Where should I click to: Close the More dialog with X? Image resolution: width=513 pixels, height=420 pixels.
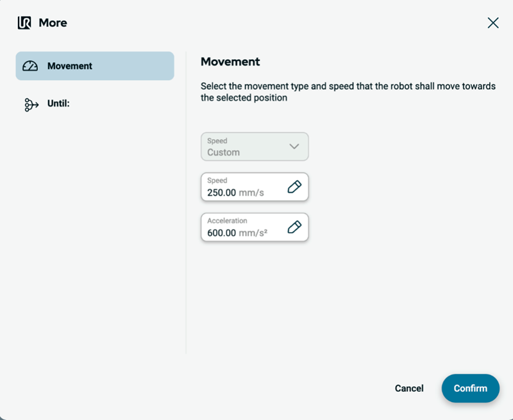(x=492, y=23)
